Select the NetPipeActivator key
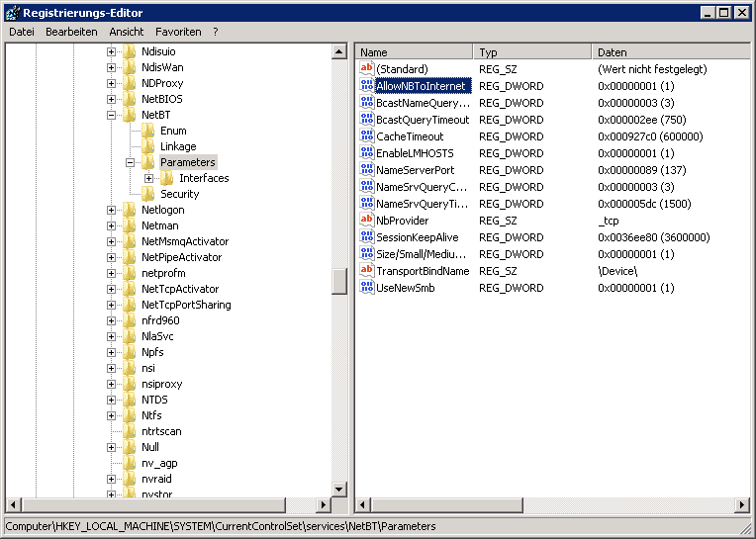756x539 pixels. [182, 257]
